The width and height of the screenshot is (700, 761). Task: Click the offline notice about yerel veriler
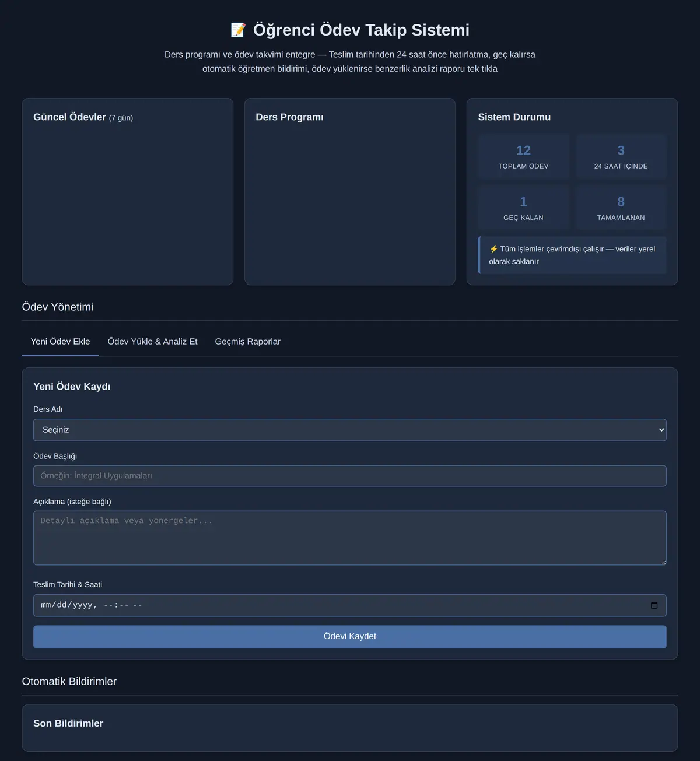(x=572, y=255)
